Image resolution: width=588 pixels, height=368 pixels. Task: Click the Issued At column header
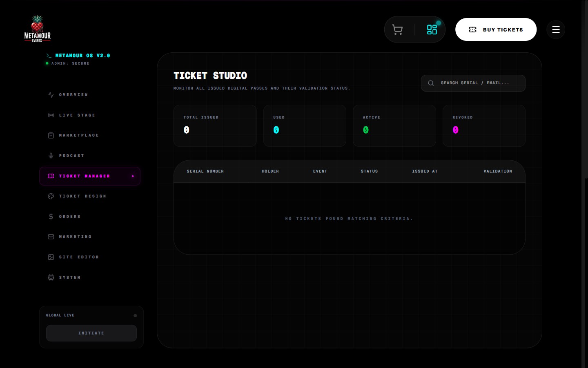point(425,171)
